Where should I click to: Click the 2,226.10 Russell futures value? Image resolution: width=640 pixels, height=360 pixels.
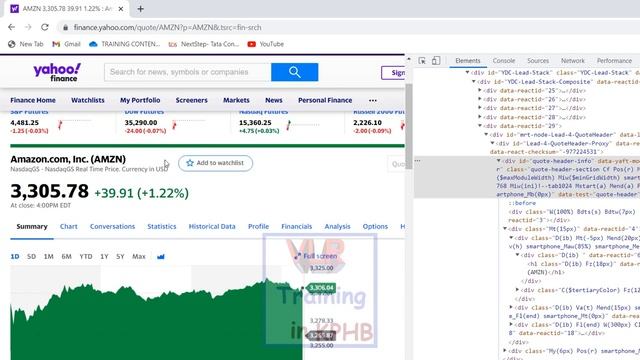pyautogui.click(x=367, y=122)
